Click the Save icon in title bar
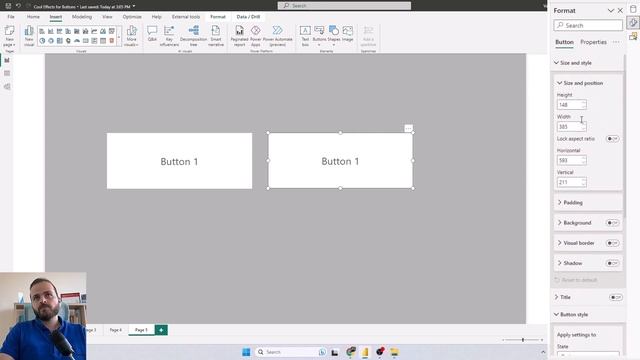This screenshot has height=360, width=640. (x=8, y=6)
